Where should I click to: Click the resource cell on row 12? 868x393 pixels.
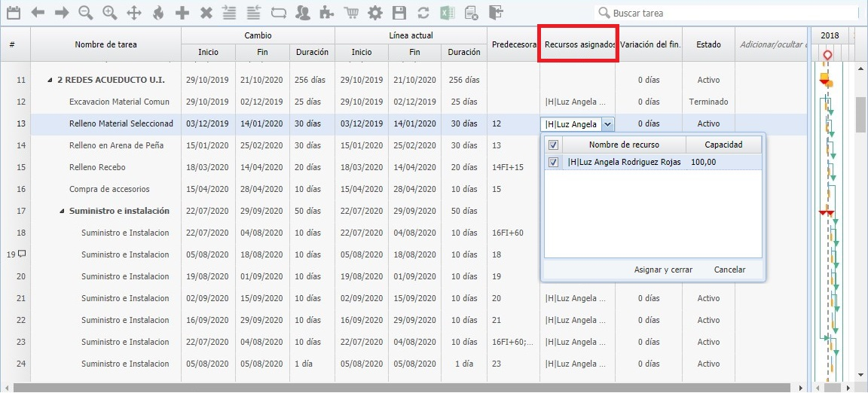coord(578,102)
